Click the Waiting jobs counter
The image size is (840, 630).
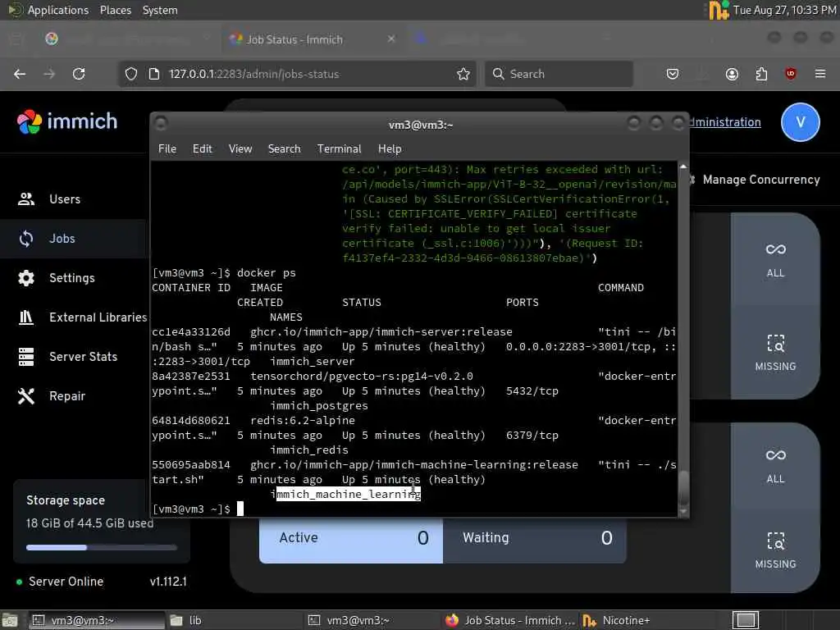535,538
